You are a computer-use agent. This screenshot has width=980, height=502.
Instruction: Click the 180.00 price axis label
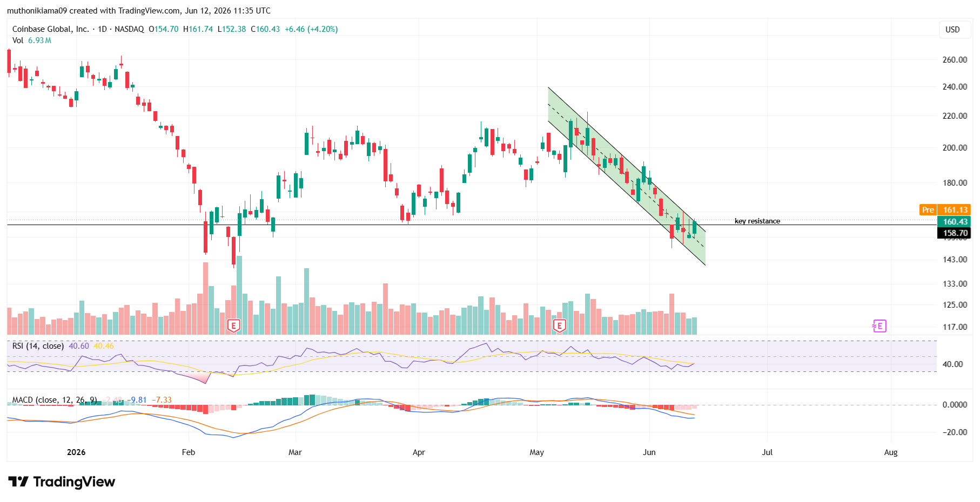[x=955, y=182]
